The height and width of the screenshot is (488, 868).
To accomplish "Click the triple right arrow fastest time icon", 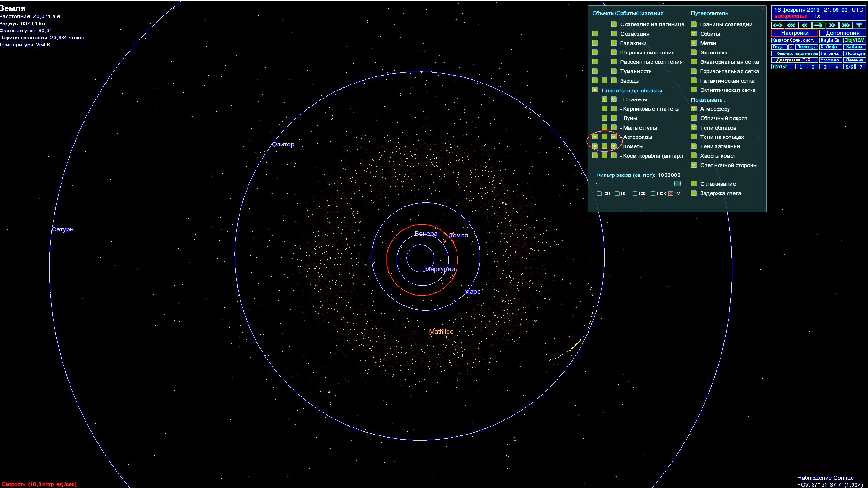I will click(846, 25).
